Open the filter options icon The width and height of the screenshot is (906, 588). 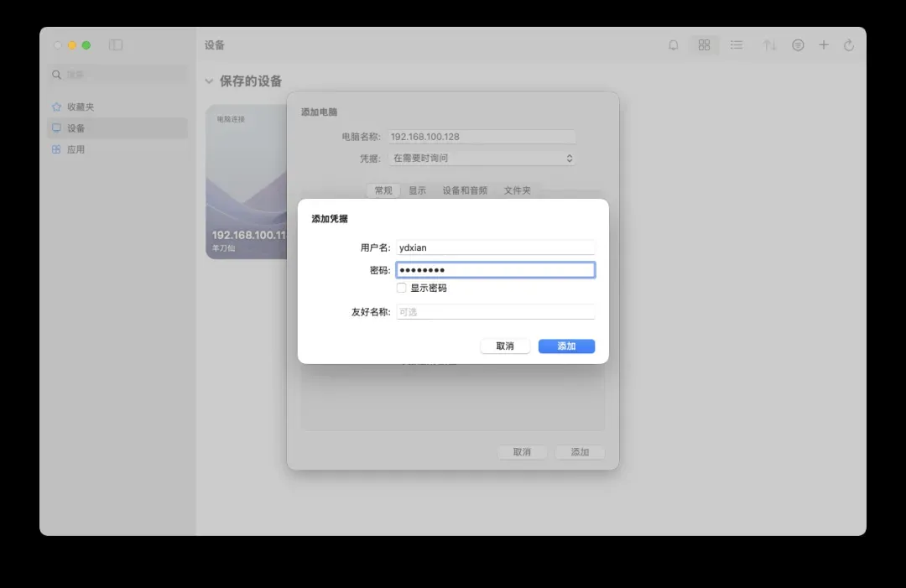[x=798, y=45]
